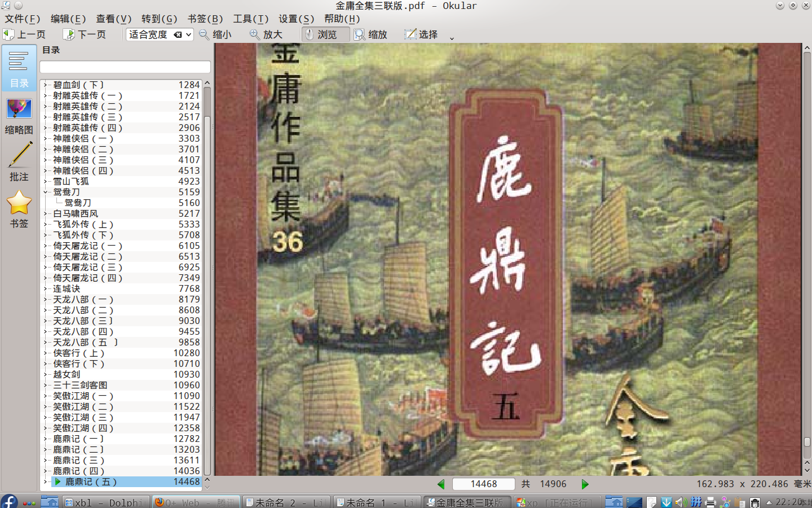812x508 pixels.
Task: Select 侠客行（上） in the contents list
Action: tap(79, 353)
